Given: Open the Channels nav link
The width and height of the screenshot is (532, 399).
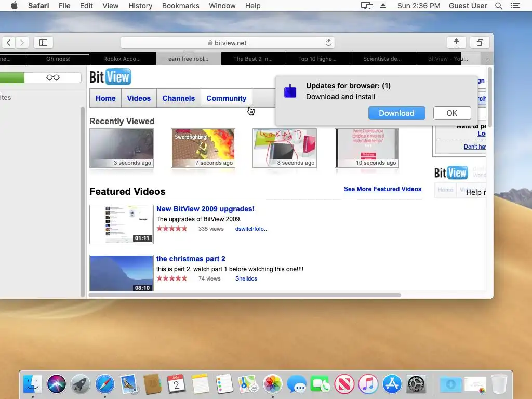Looking at the screenshot, I should [x=179, y=98].
